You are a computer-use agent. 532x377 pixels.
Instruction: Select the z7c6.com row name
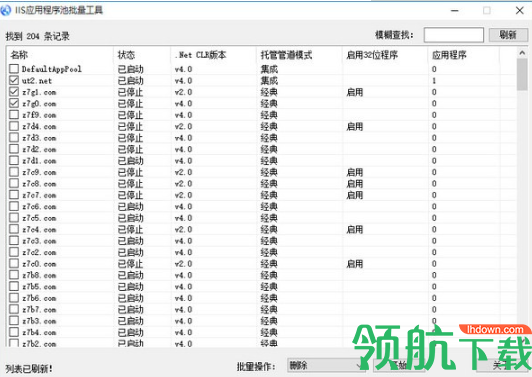[39, 206]
